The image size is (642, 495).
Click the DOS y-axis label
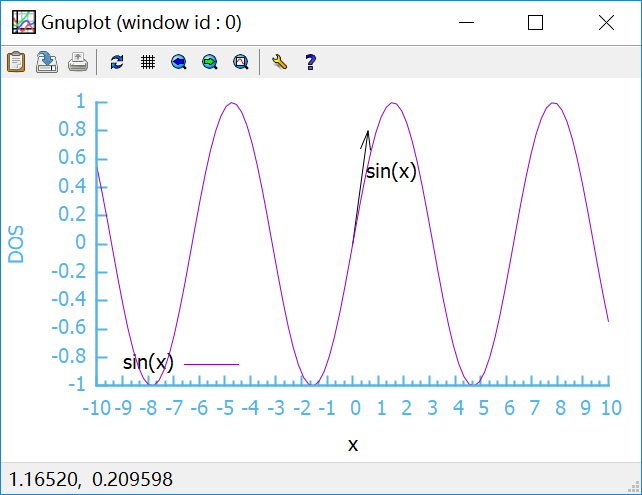(16, 244)
